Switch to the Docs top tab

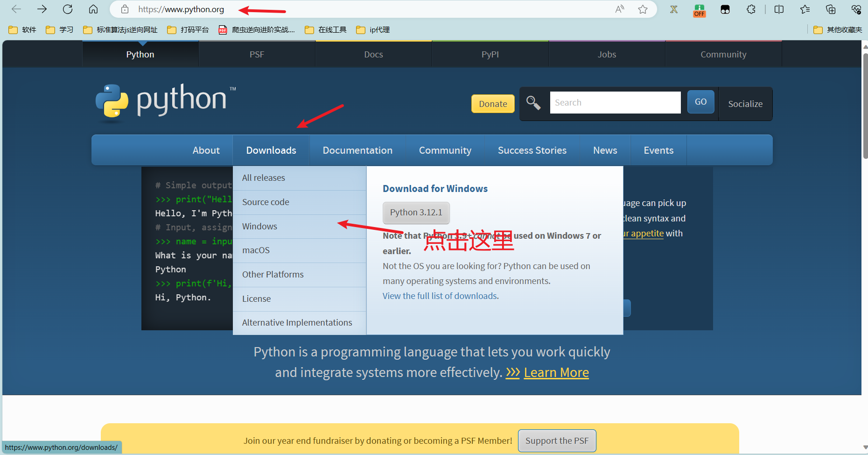pos(374,55)
